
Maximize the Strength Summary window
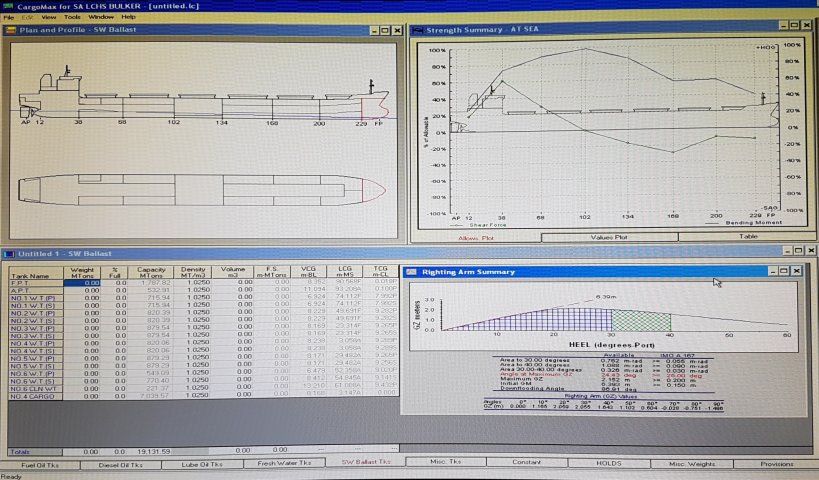tap(795, 25)
